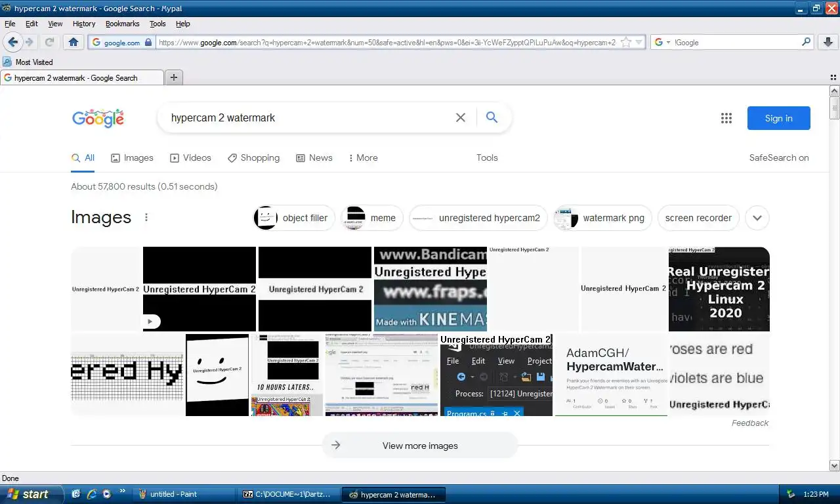
Task: Open the URL bar history dropdown arrow
Action: (639, 42)
